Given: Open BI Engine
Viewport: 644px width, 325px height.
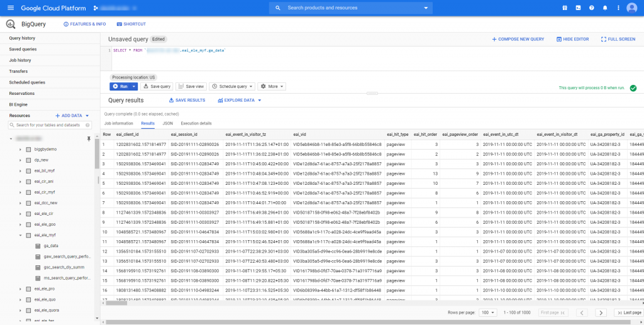Looking at the screenshot, I should (18, 104).
